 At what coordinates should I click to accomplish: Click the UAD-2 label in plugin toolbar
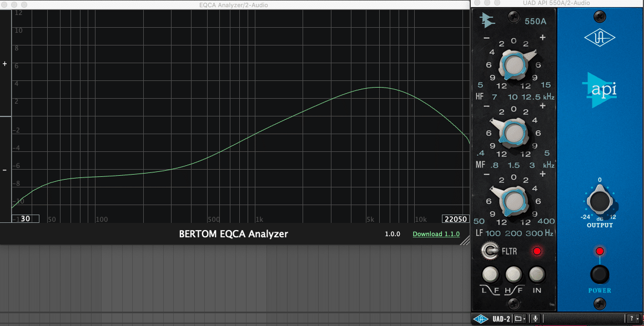[501, 319]
